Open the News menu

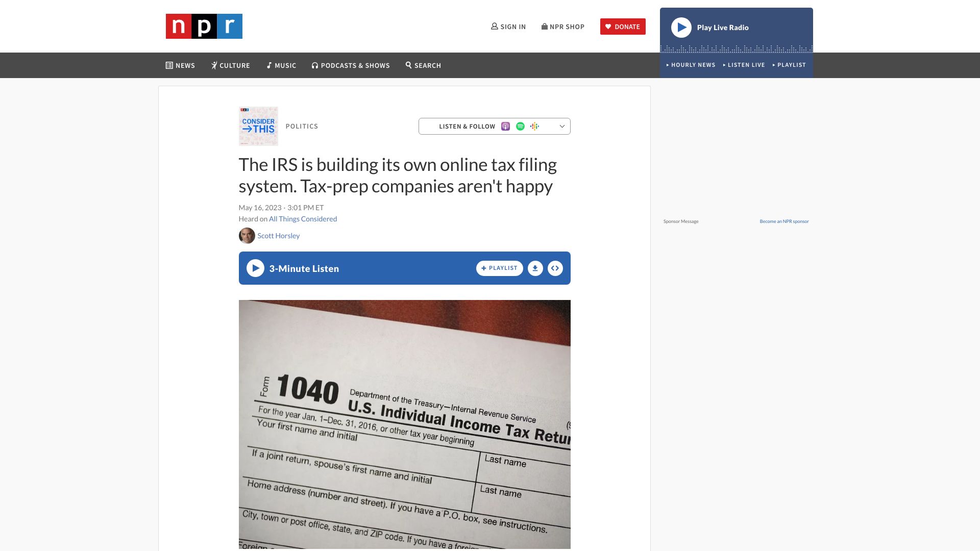[x=180, y=65]
